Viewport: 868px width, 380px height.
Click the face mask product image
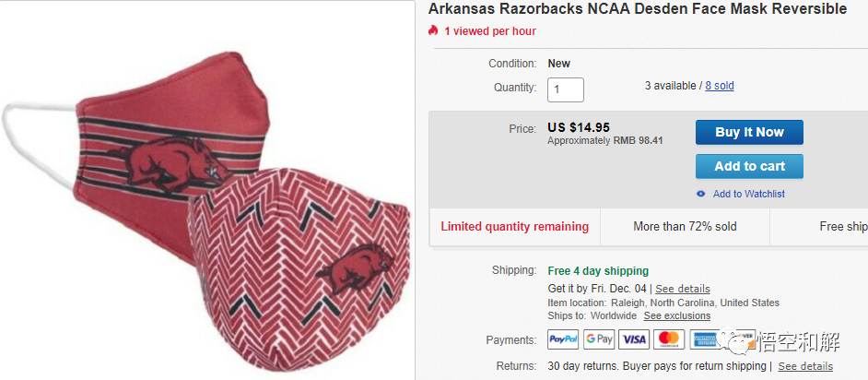tap(207, 203)
